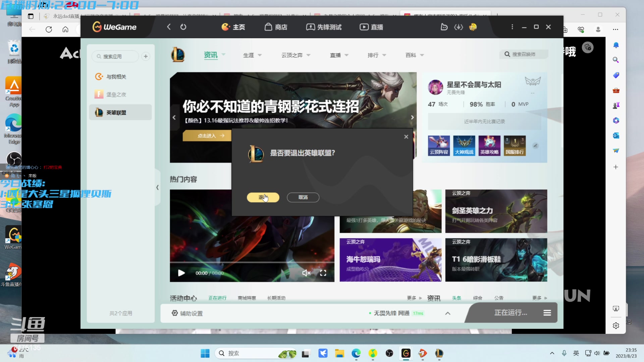The height and width of the screenshot is (362, 644).
Task: Select the 长期活动 activity tab
Action: pos(276,298)
